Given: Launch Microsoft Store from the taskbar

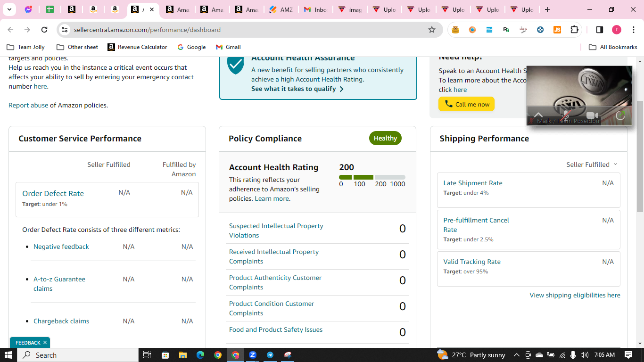Looking at the screenshot, I should (165, 355).
